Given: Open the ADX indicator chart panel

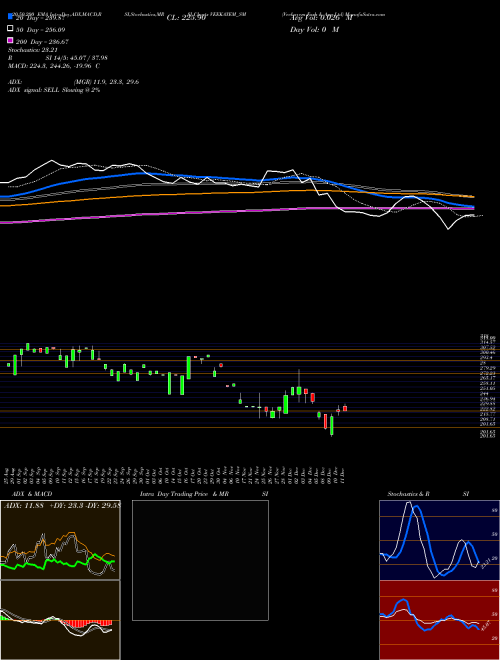Looking at the screenshot, I should point(60,540).
